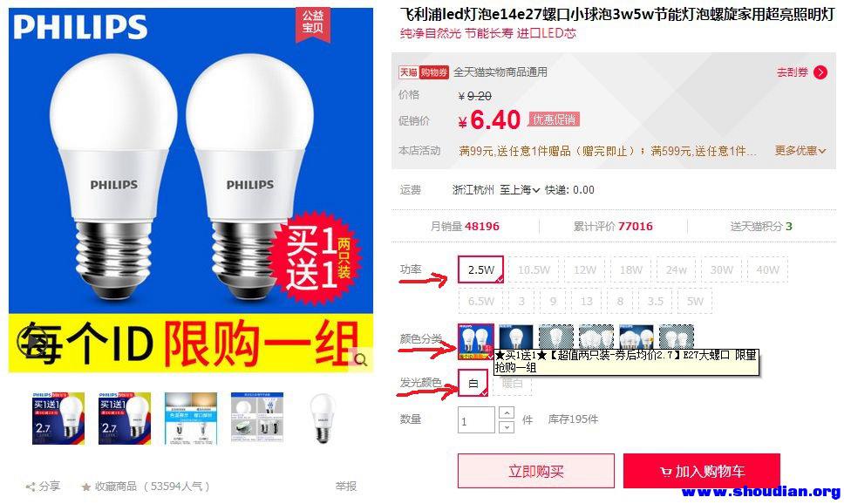Click the 举报 report link
844x504 pixels.
pyautogui.click(x=345, y=487)
